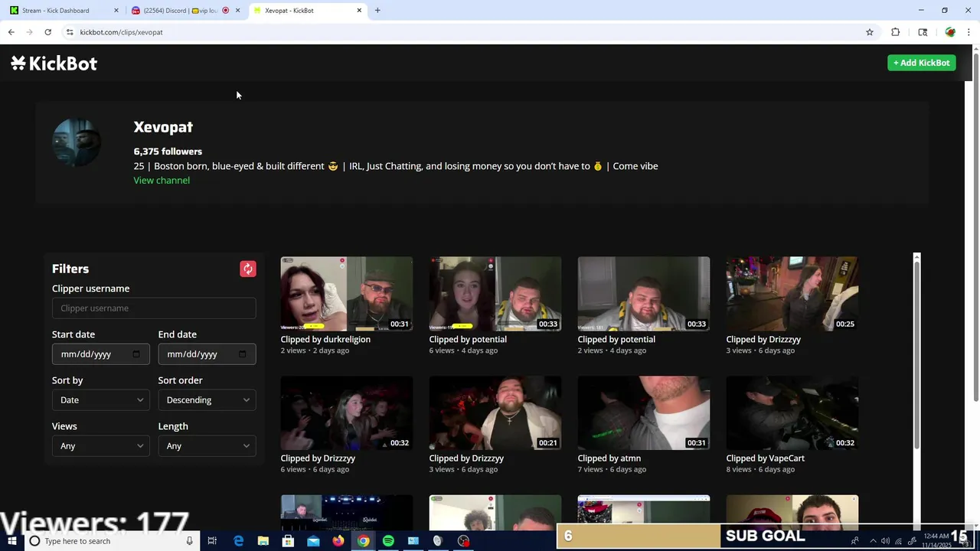
Task: Click the browser back arrow
Action: click(11, 32)
